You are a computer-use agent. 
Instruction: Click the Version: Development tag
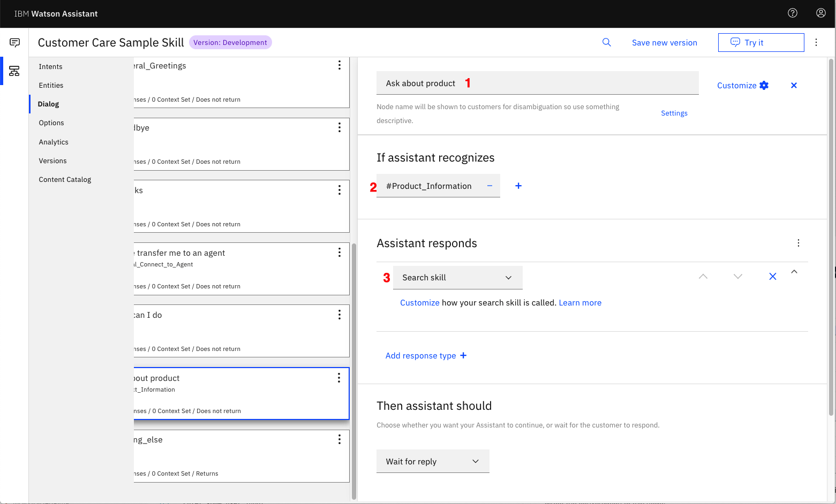click(230, 42)
